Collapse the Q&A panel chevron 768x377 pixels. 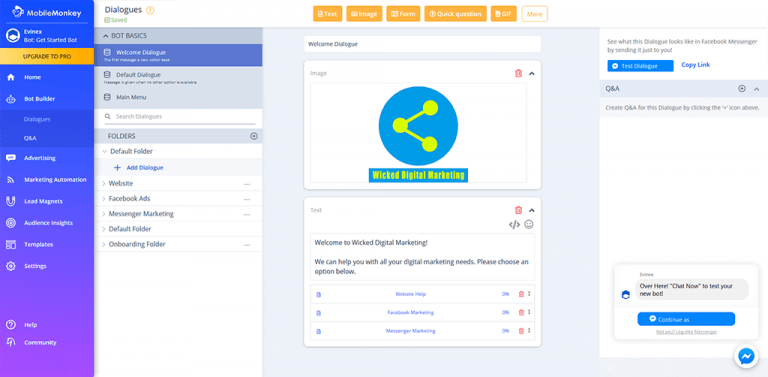(757, 89)
